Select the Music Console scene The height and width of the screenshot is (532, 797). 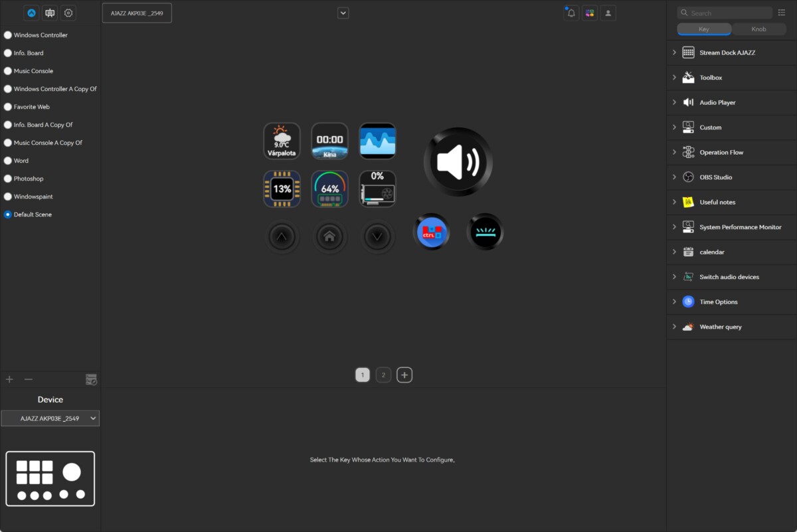pyautogui.click(x=8, y=71)
